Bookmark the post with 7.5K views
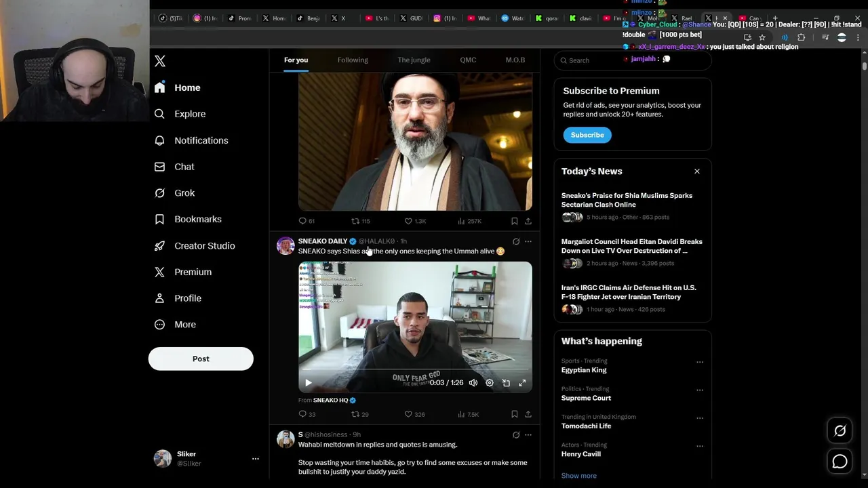 click(x=515, y=414)
